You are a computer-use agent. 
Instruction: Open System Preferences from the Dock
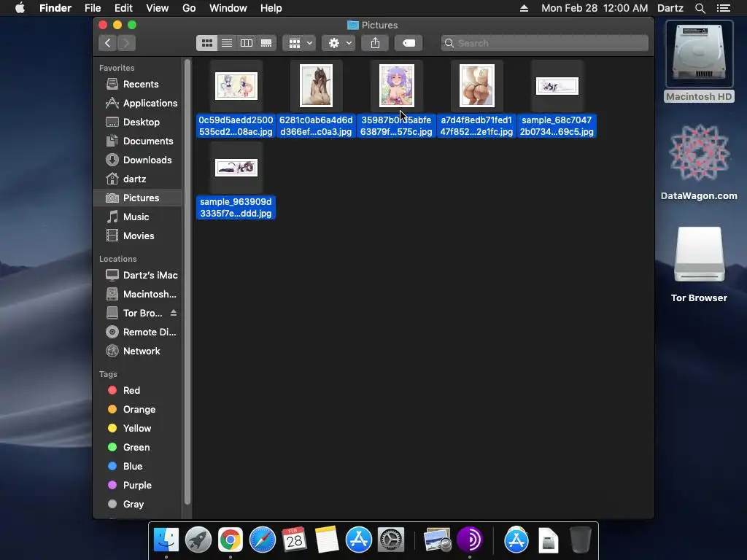click(x=391, y=540)
